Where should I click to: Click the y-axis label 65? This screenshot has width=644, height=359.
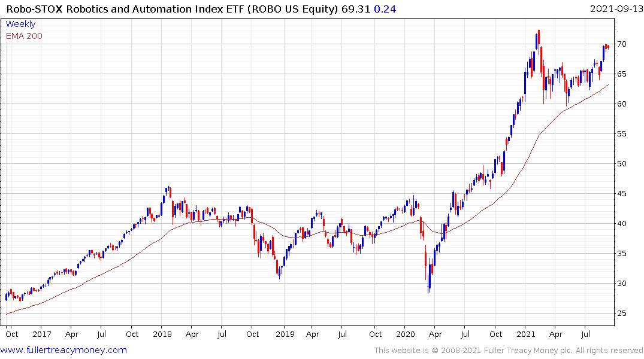coord(622,74)
